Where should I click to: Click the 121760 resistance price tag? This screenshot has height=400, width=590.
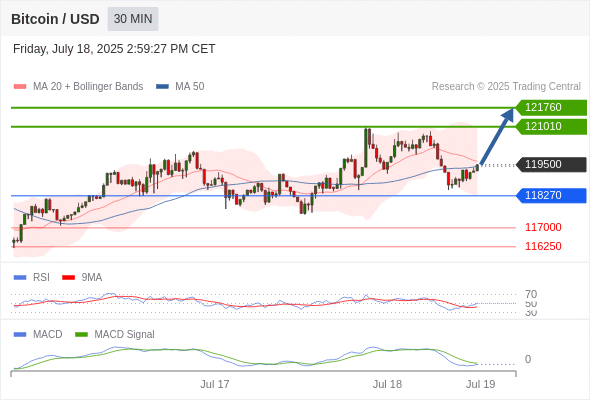551,108
